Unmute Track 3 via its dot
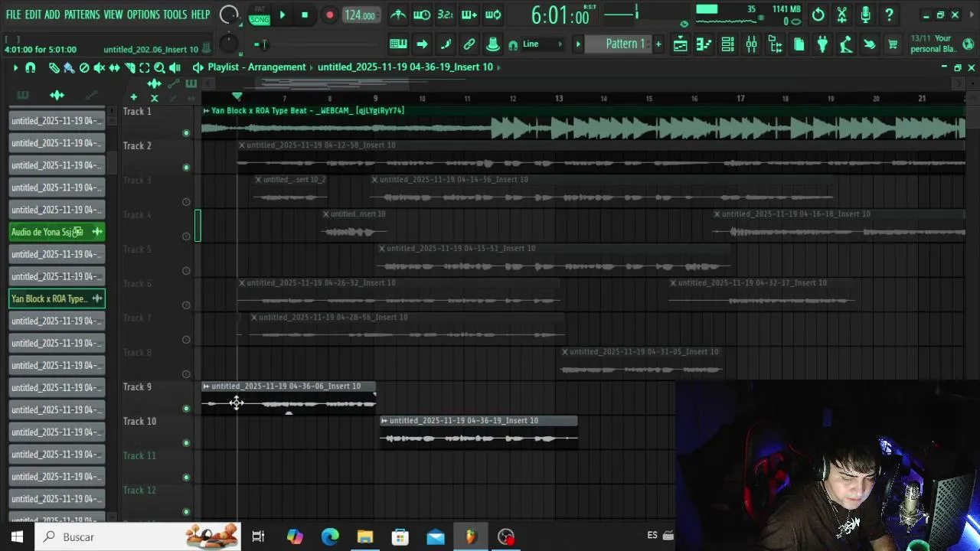This screenshot has width=980, height=551. point(186,202)
